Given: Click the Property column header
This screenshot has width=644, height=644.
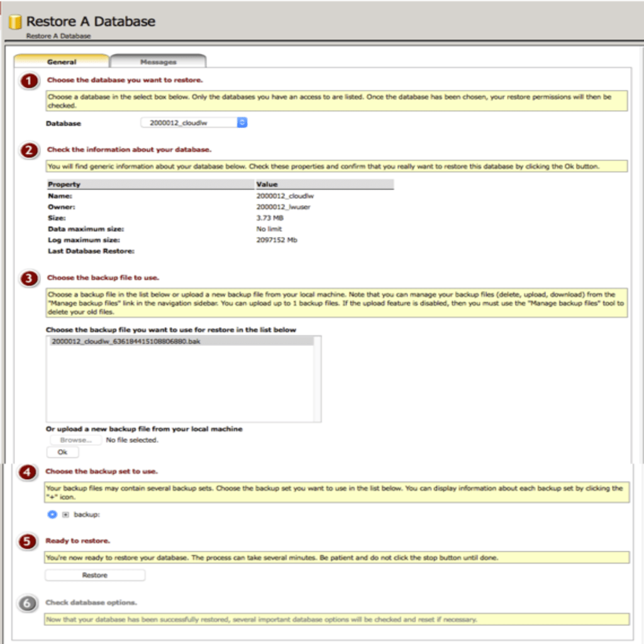Looking at the screenshot, I should pyautogui.click(x=150, y=184).
